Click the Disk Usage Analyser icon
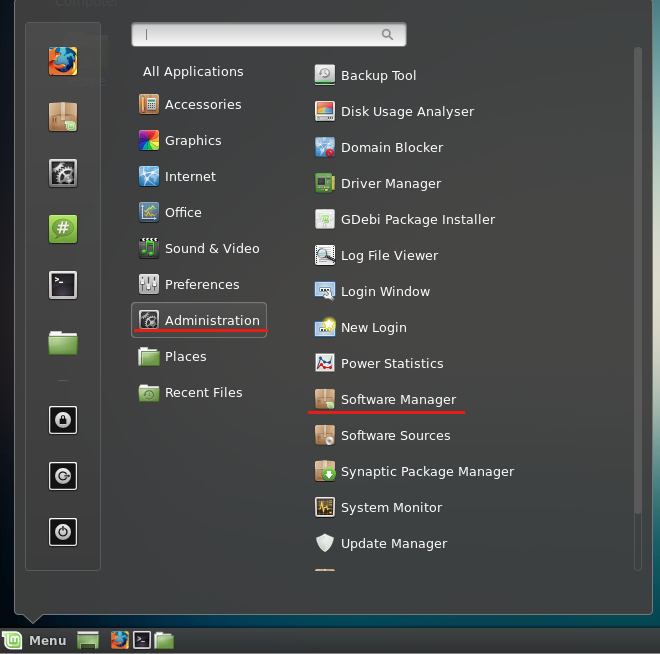This screenshot has width=660, height=654. coord(325,111)
